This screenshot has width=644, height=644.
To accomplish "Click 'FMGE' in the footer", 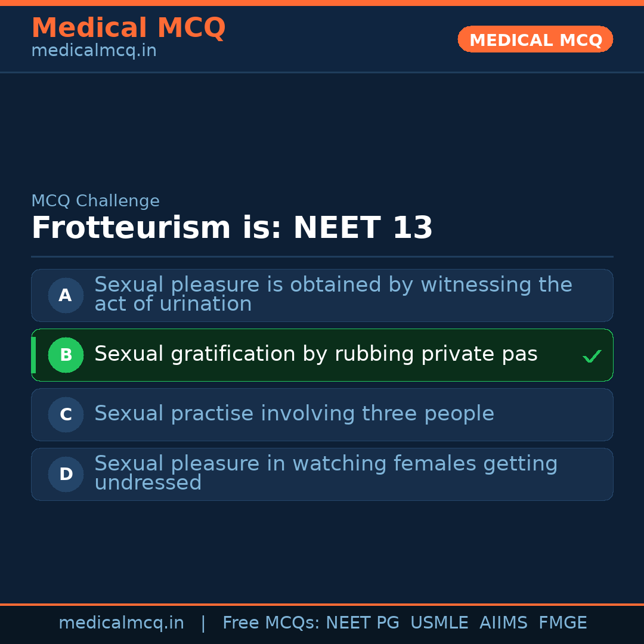I will click(562, 623).
